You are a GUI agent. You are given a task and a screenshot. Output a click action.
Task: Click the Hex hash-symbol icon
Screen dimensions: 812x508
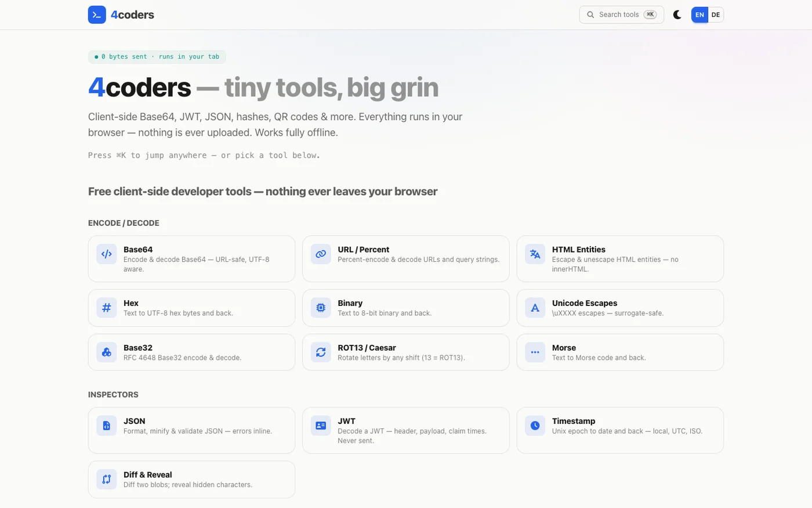point(107,308)
